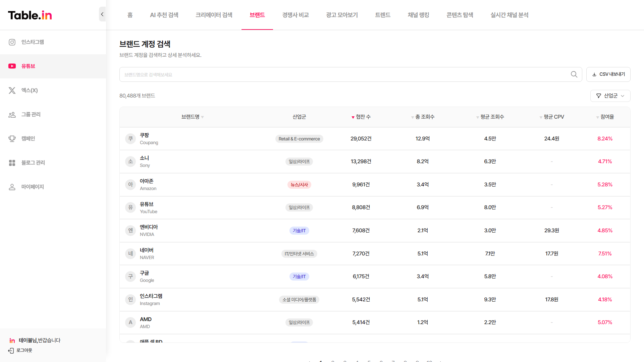Screen dimensions: 644x362
Task: Switch to the 엑스(X) platform
Action: (53, 90)
